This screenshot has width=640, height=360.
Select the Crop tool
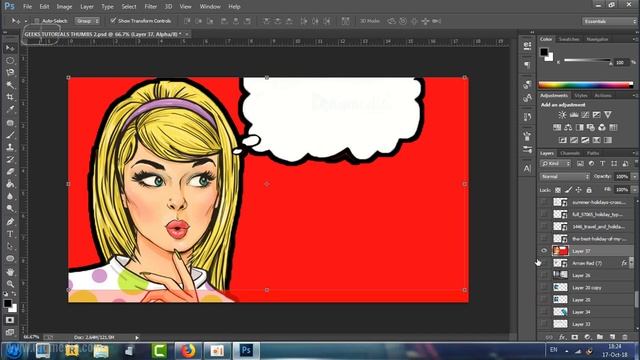10,97
